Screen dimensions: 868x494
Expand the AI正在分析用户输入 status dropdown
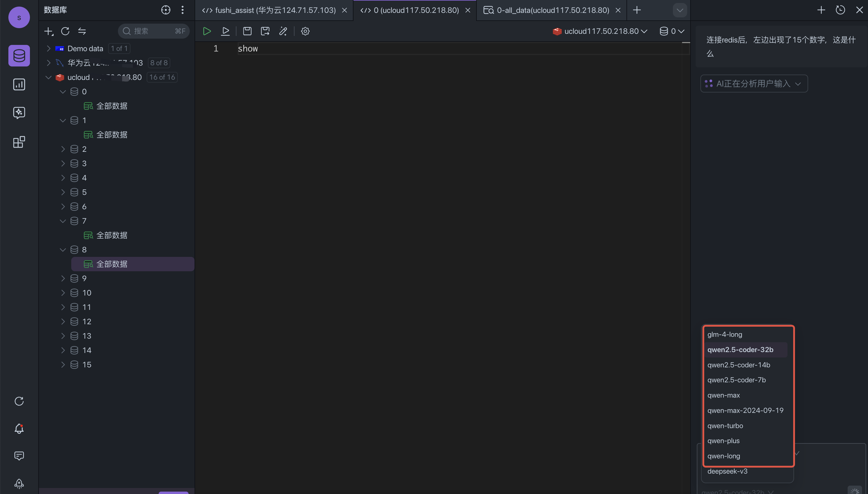pos(754,84)
